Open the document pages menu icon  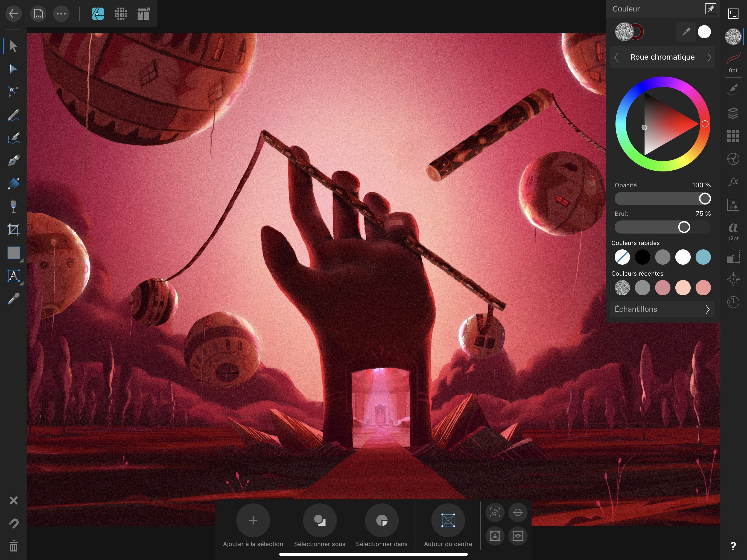38,14
